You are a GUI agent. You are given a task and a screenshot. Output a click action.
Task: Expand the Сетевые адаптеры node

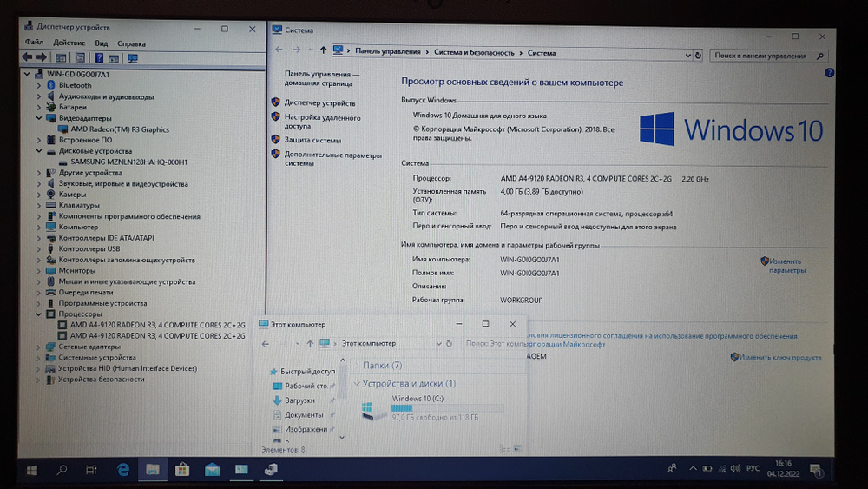click(39, 347)
